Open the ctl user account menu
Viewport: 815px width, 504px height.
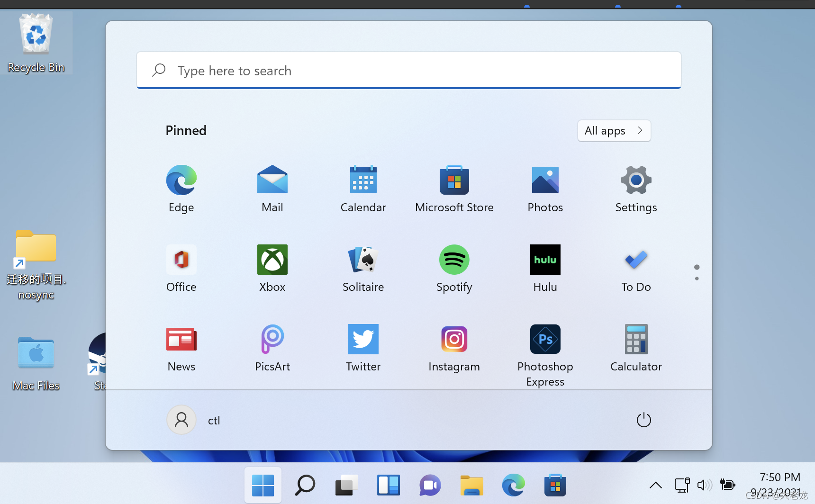click(x=194, y=420)
